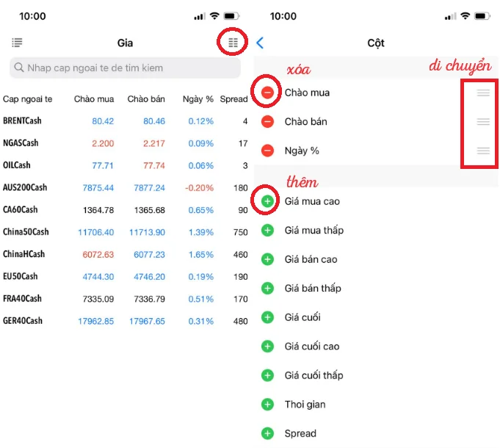Tap the Gia screen title
Viewport: 500px width, 448px height.
125,43
